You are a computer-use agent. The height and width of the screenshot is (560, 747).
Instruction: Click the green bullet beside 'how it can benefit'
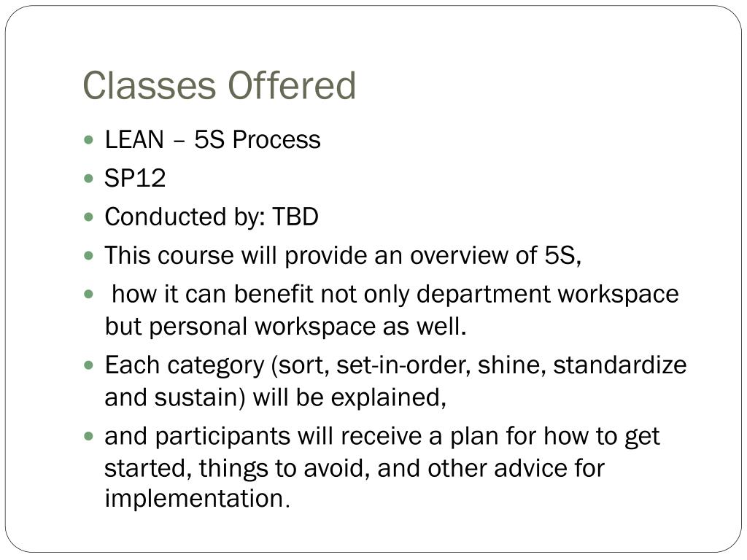(x=88, y=295)
